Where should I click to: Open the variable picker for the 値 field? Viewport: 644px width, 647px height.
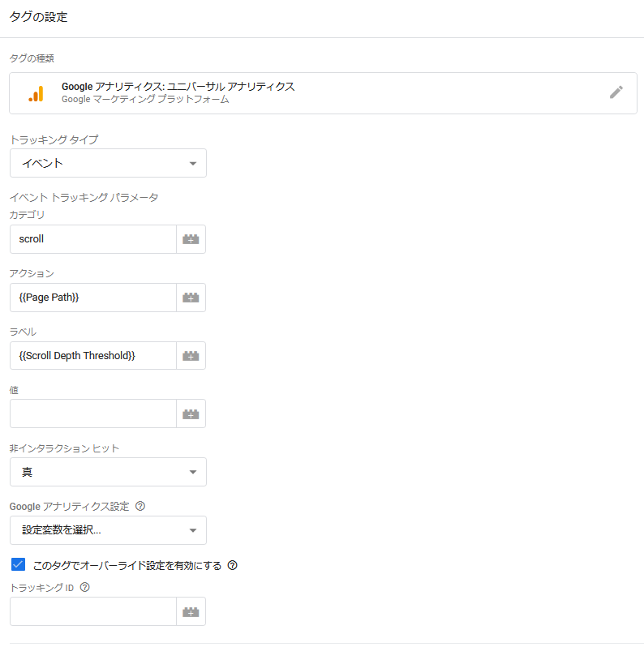(x=191, y=413)
